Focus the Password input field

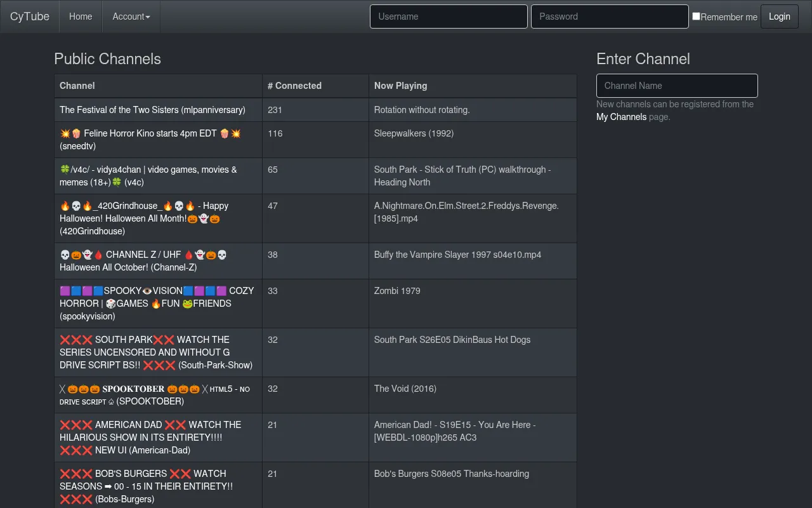coord(610,17)
